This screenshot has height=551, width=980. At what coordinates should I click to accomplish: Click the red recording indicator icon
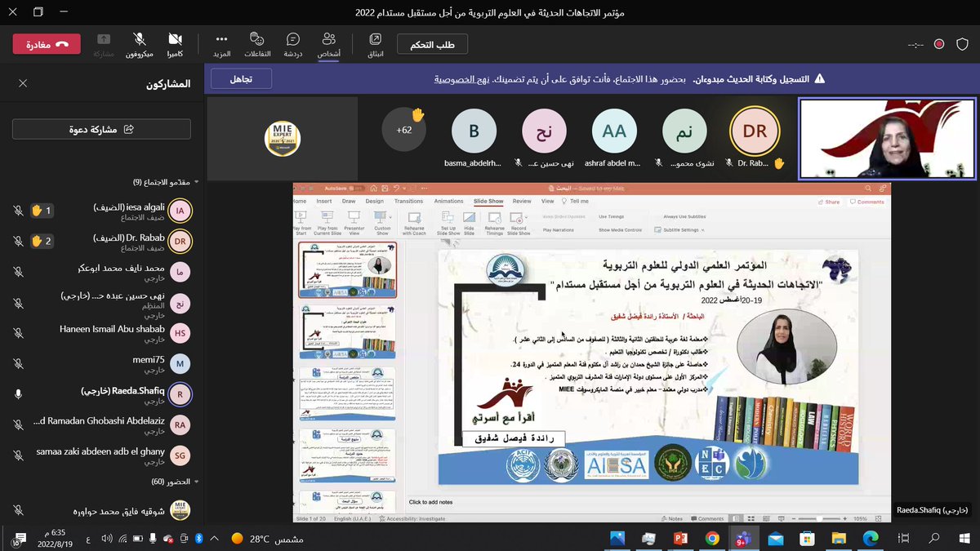tap(939, 44)
